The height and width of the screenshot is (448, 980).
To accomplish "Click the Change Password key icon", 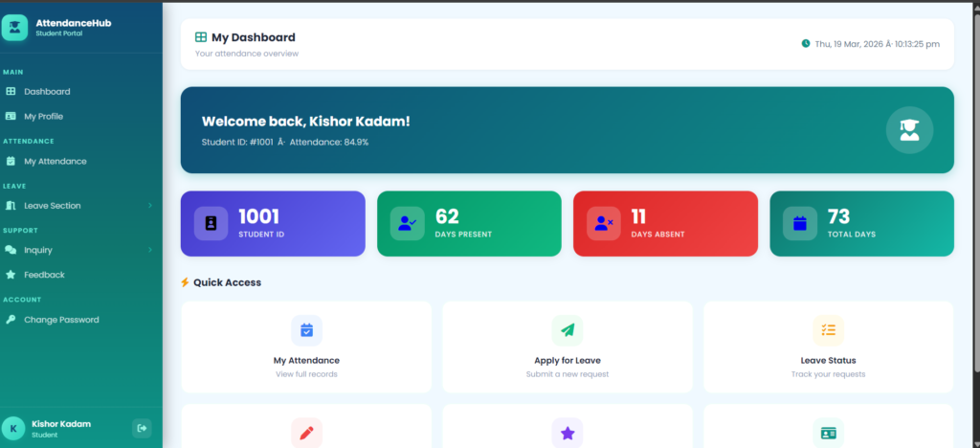I will pos(11,320).
